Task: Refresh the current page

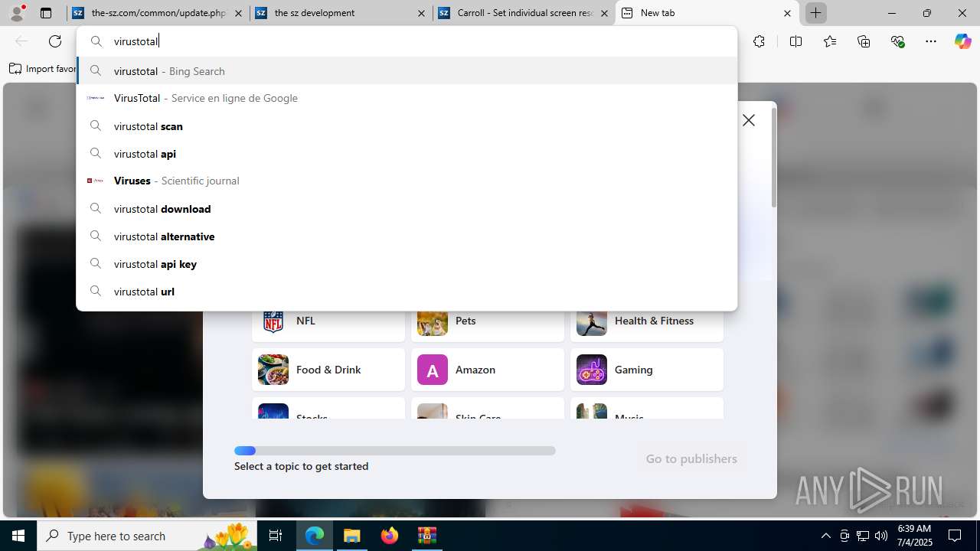Action: [x=55, y=41]
